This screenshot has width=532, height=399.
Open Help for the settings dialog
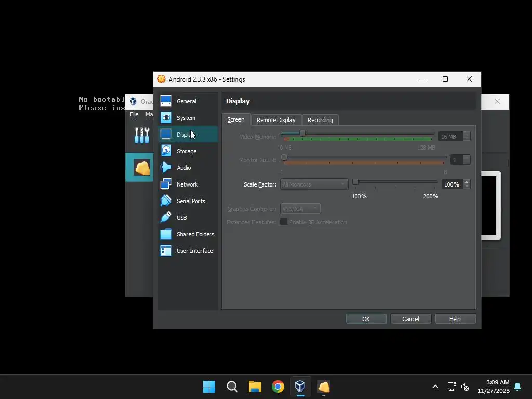click(455, 319)
